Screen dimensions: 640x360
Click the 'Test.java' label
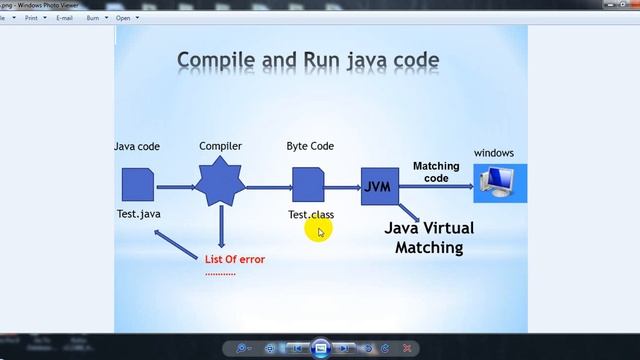pos(138,214)
